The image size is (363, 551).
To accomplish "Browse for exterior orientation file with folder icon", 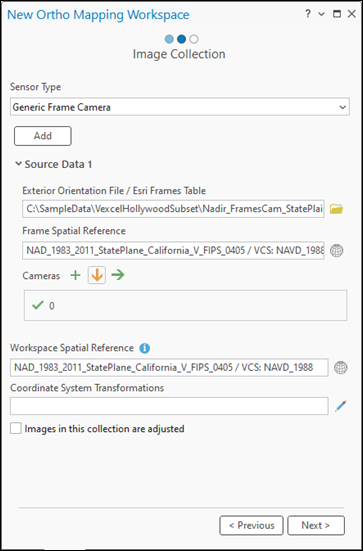I will click(x=336, y=209).
